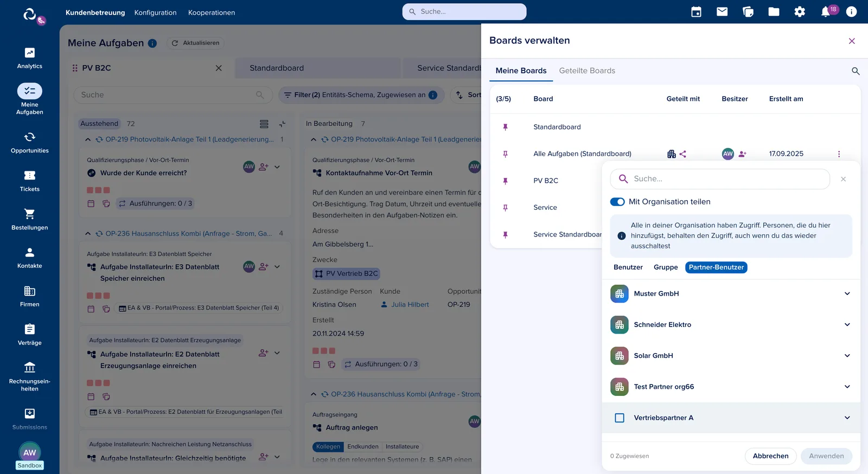Collapse OP-236 Hausanschluss group in Ausstehend

88,234
